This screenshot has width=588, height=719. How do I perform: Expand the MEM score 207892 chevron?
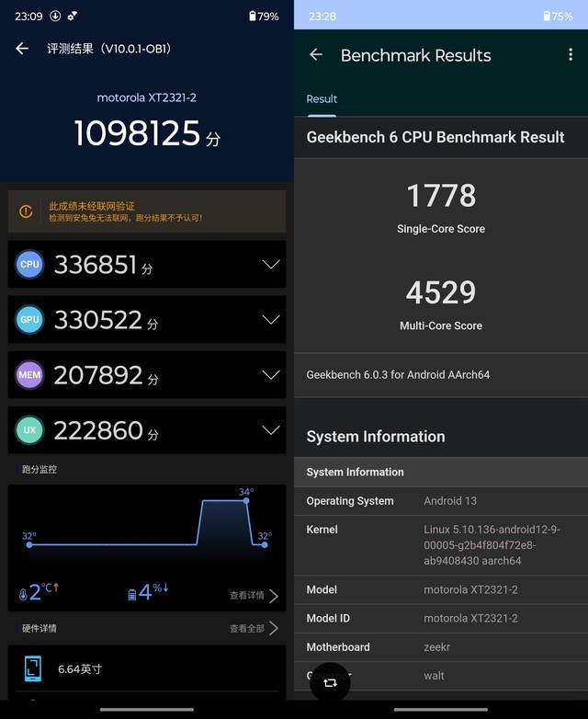pos(270,375)
